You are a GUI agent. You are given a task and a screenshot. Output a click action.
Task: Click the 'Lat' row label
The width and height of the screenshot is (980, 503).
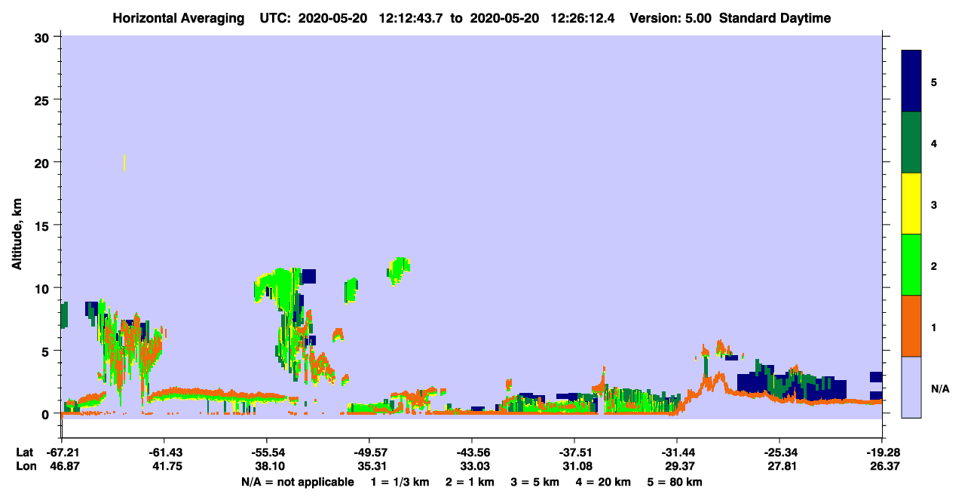25,452
